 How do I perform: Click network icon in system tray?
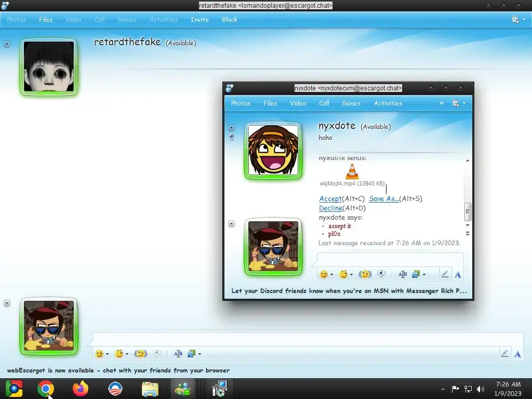(x=468, y=389)
